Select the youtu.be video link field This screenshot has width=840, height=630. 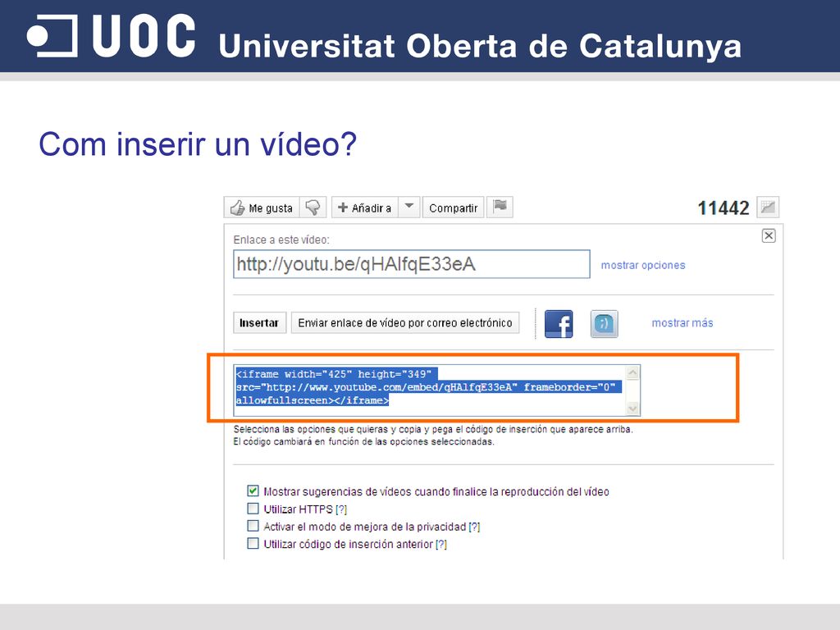pos(412,264)
